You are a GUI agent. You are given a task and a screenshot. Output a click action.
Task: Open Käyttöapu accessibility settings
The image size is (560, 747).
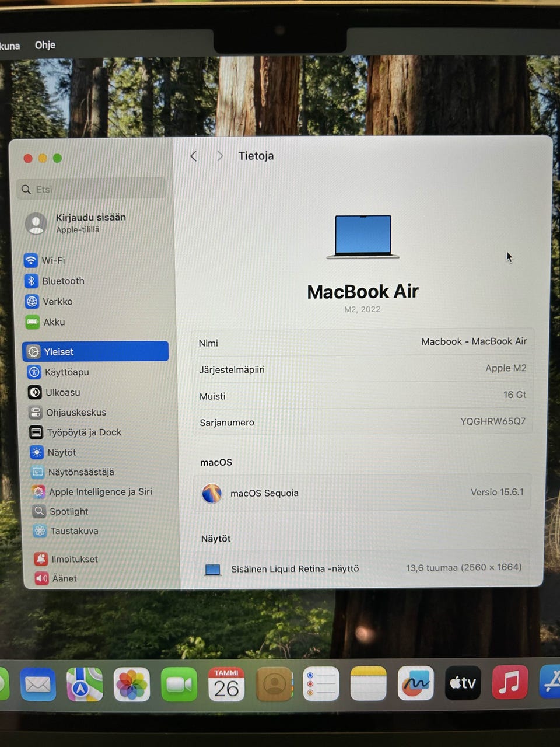coord(58,372)
